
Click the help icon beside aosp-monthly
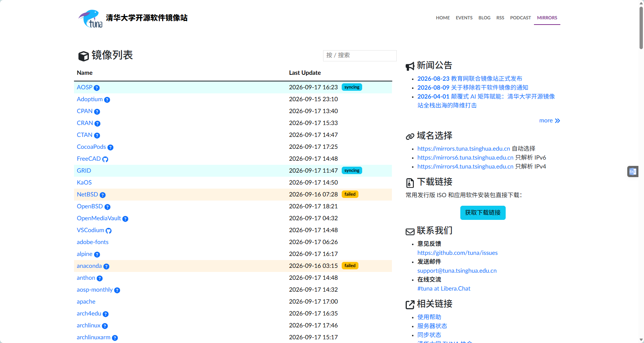(117, 290)
